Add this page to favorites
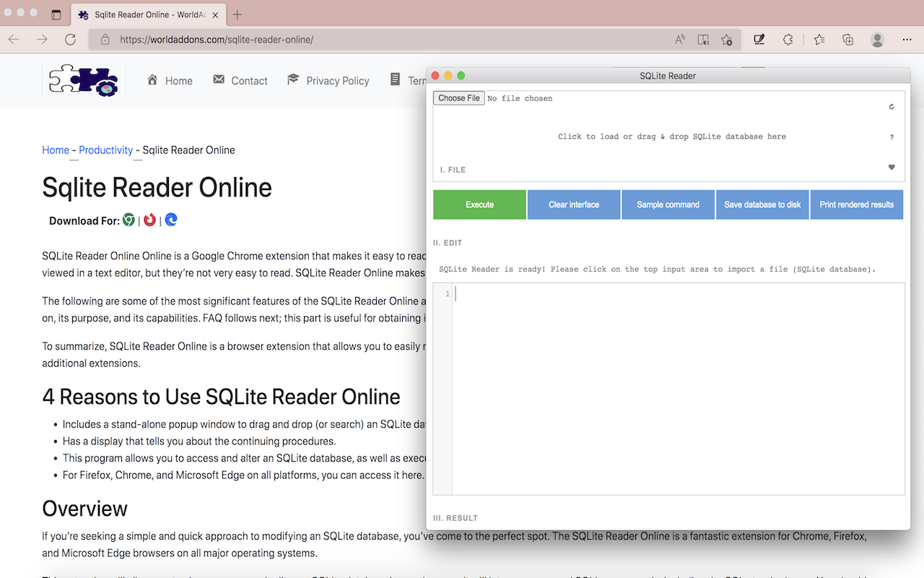This screenshot has width=924, height=578. [727, 40]
